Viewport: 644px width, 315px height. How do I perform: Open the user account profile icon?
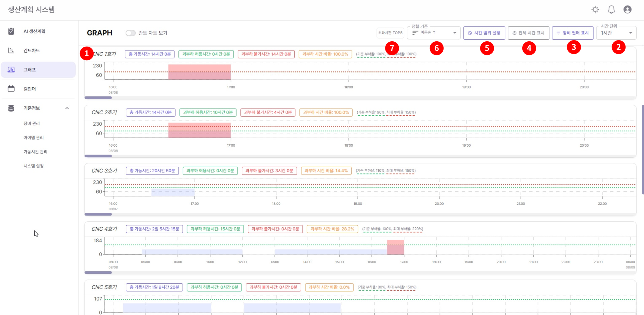pyautogui.click(x=627, y=10)
